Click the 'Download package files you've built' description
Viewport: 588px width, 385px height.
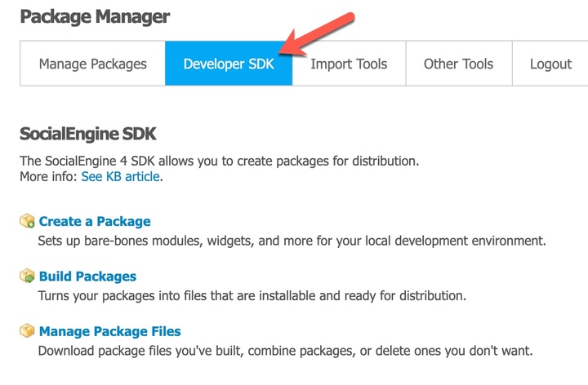point(285,351)
